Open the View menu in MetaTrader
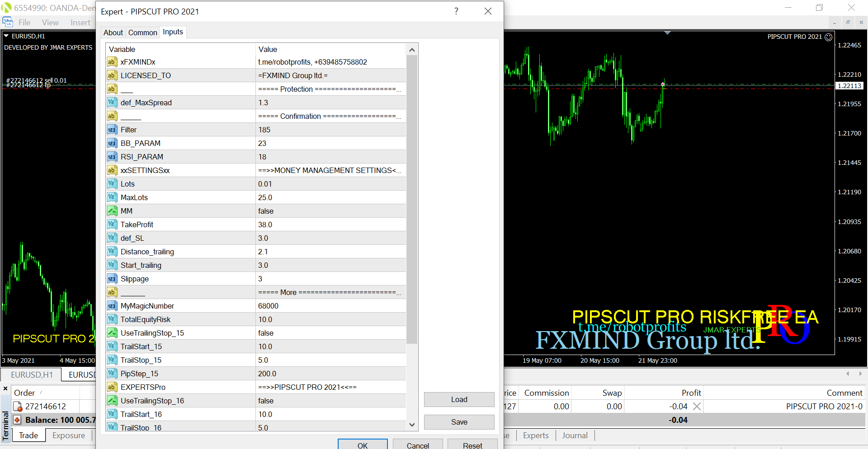 coord(50,23)
